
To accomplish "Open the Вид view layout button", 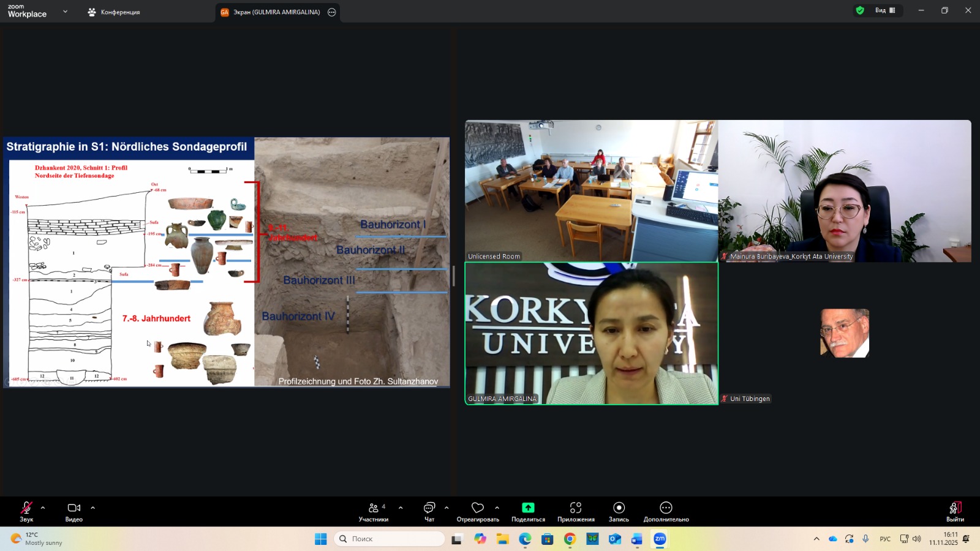I will 884,10.
